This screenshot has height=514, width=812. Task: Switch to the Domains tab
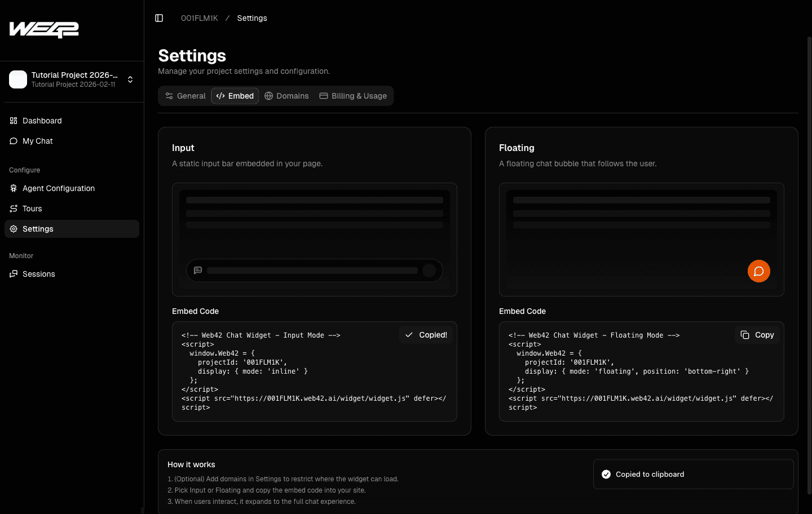point(287,95)
